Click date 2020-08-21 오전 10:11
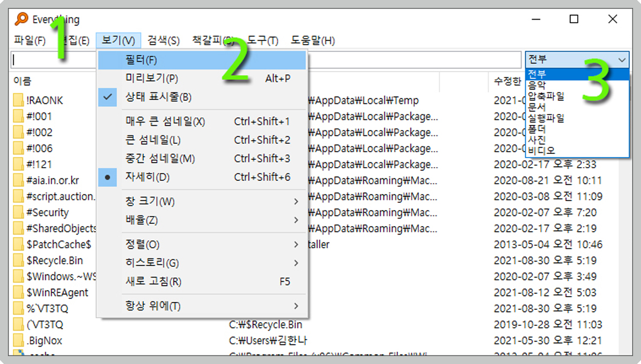The image size is (641, 364). pyautogui.click(x=548, y=180)
